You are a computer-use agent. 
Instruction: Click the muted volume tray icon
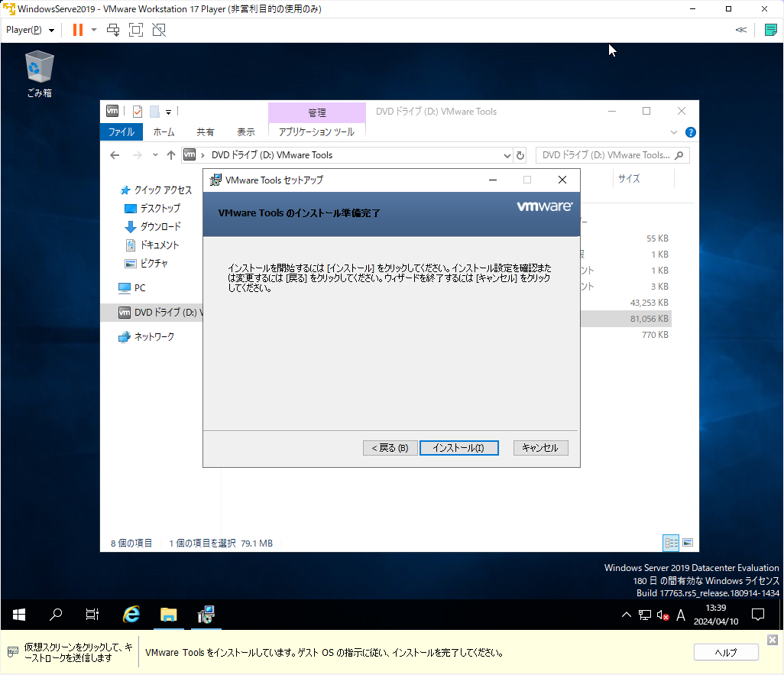coord(663,615)
